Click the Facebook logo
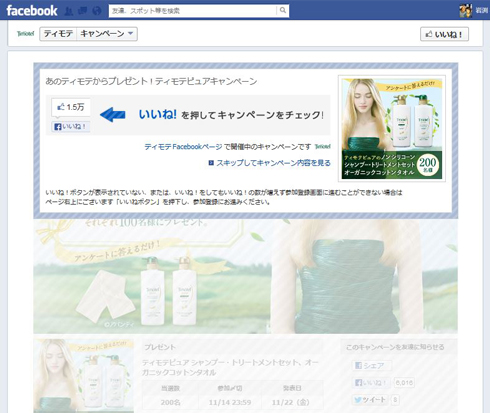 click(x=32, y=11)
